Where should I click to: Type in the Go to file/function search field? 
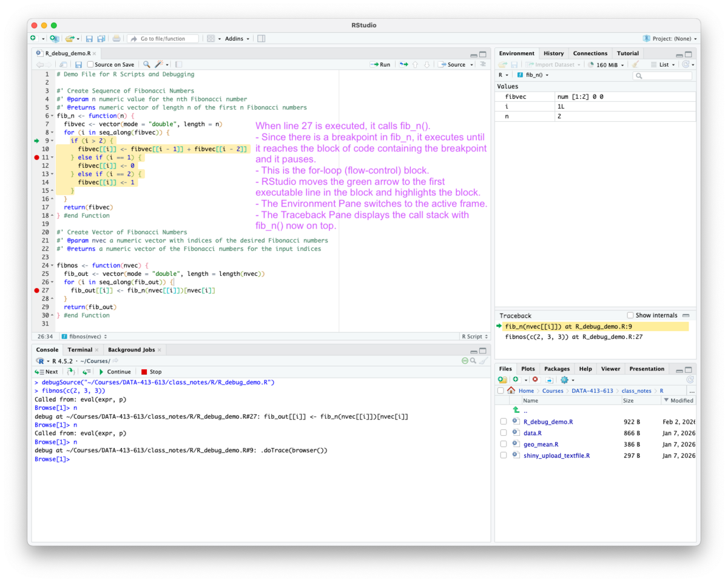pos(161,39)
